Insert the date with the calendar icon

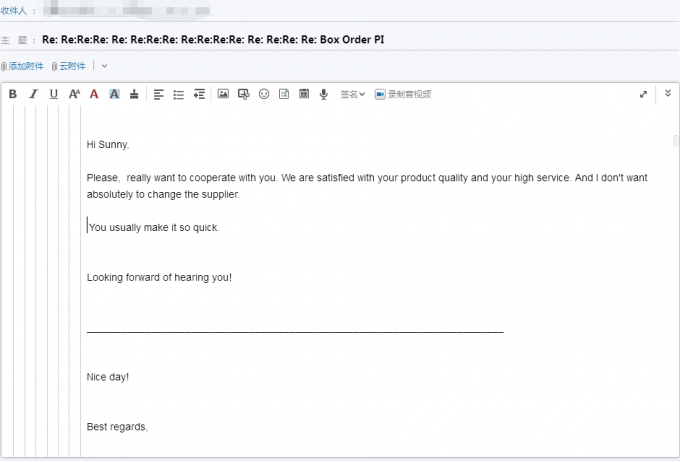pos(304,94)
